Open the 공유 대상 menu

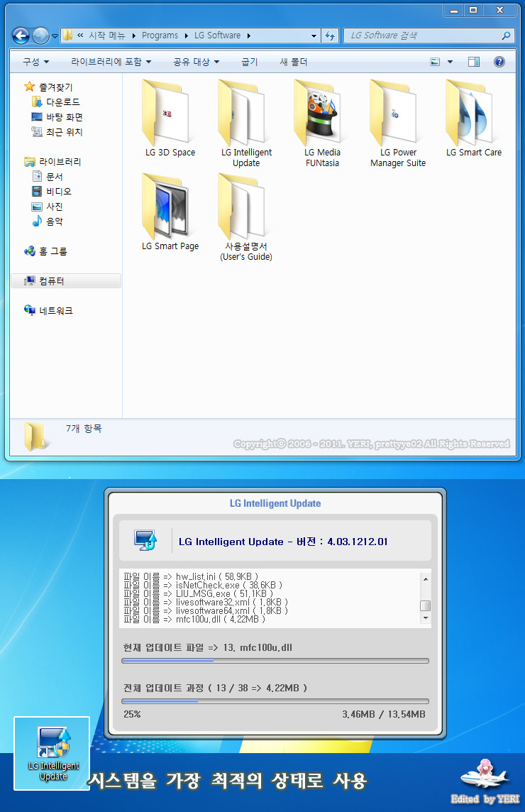point(196,62)
